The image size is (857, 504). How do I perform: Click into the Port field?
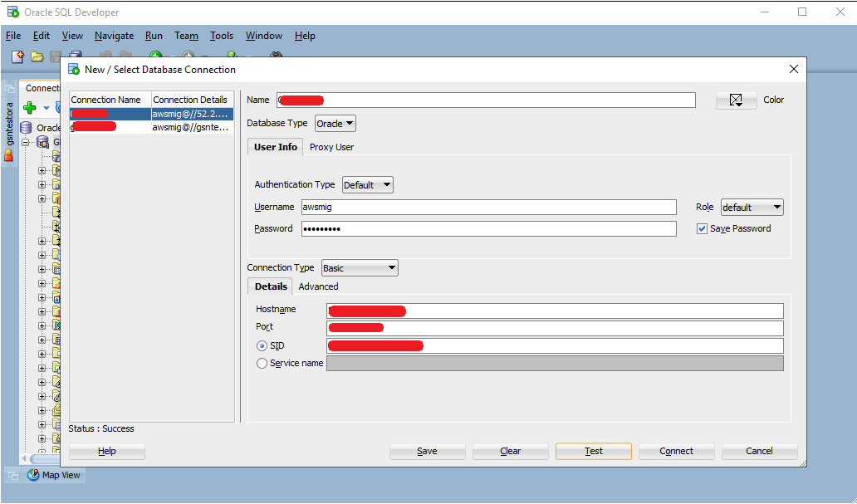pos(555,328)
